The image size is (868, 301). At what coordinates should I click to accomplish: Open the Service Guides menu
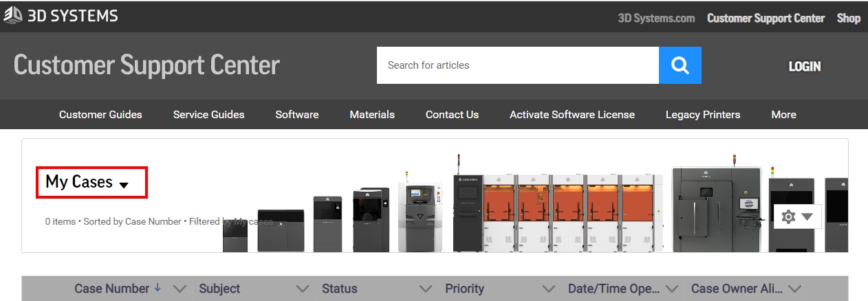[208, 115]
